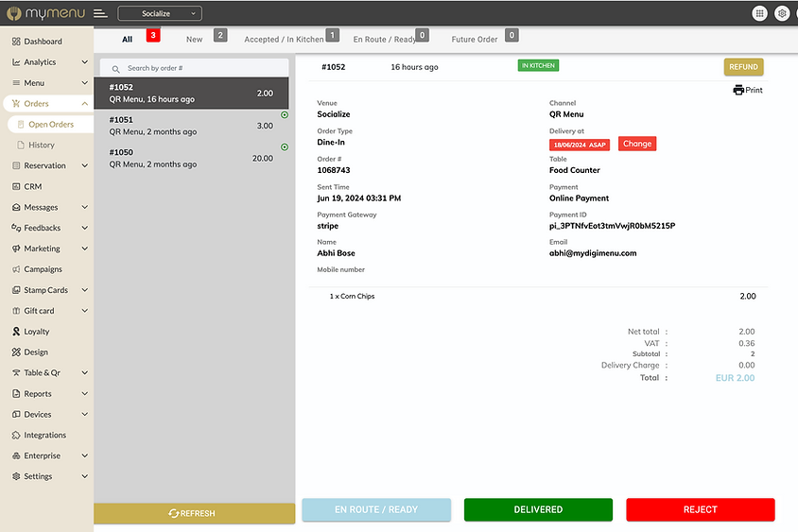Go to Dashboard in the sidebar
Screen dimensions: 798x532
pos(43,42)
